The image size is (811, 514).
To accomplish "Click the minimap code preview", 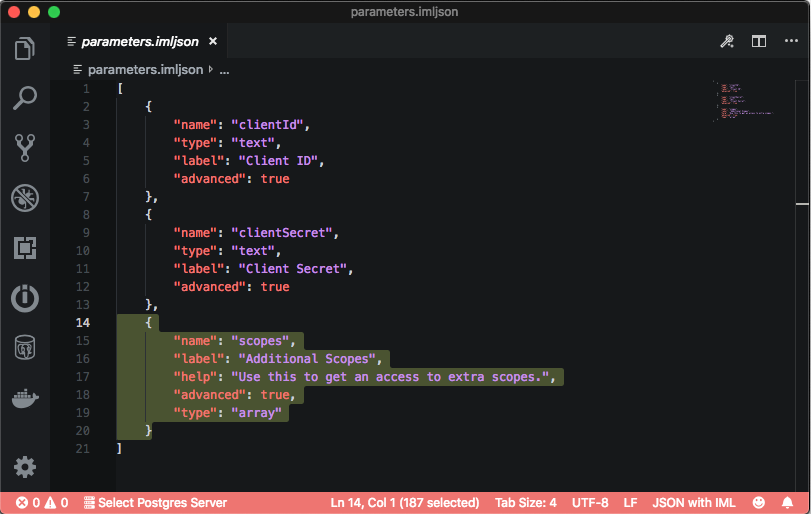I will click(744, 101).
